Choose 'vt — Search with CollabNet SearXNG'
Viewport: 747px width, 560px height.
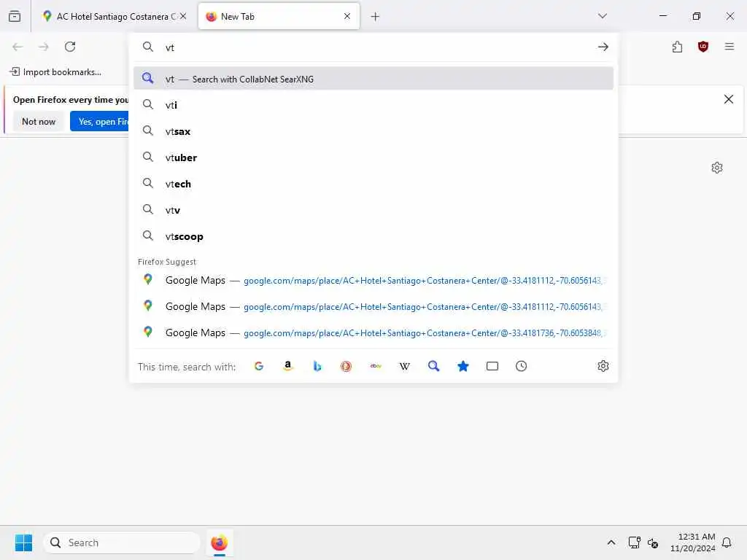(x=373, y=79)
